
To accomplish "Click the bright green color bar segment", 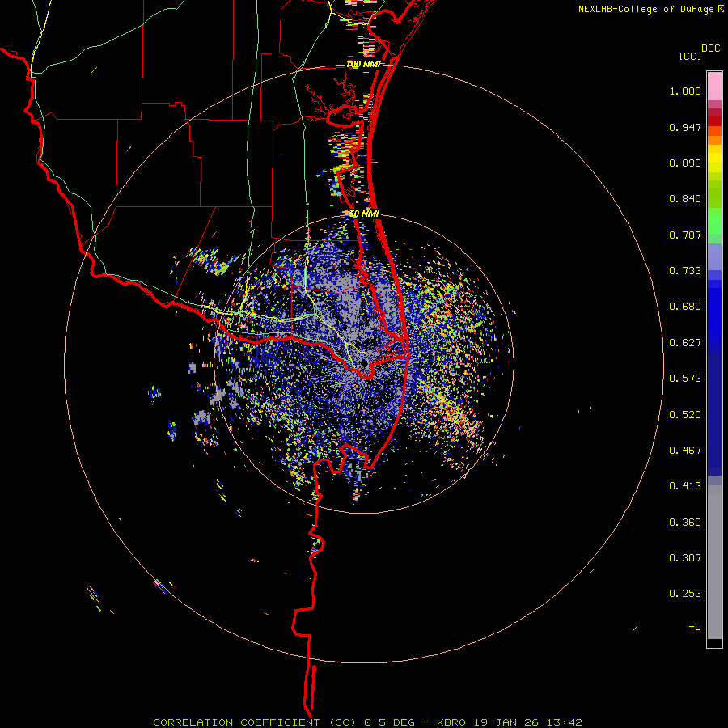I will tap(714, 221).
